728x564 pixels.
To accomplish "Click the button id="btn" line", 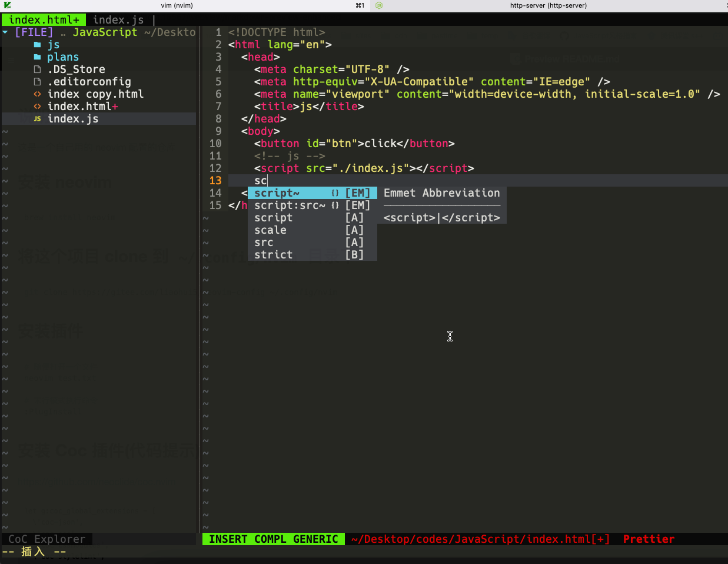I will click(x=354, y=144).
